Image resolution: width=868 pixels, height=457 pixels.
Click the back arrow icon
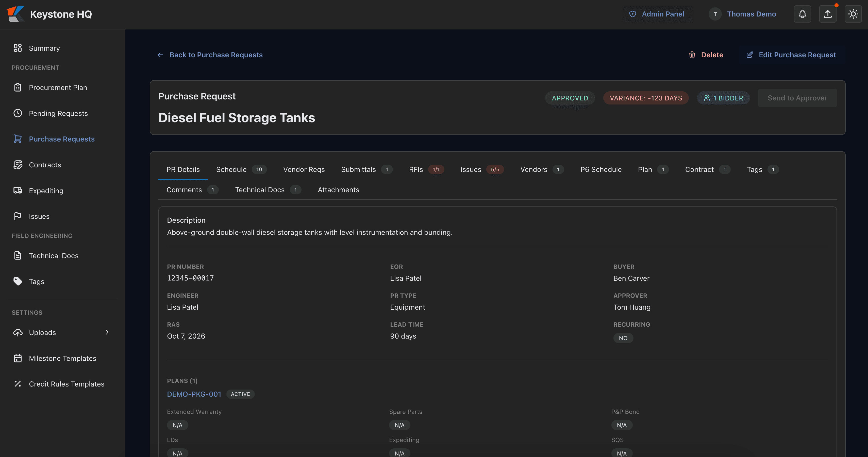(160, 55)
